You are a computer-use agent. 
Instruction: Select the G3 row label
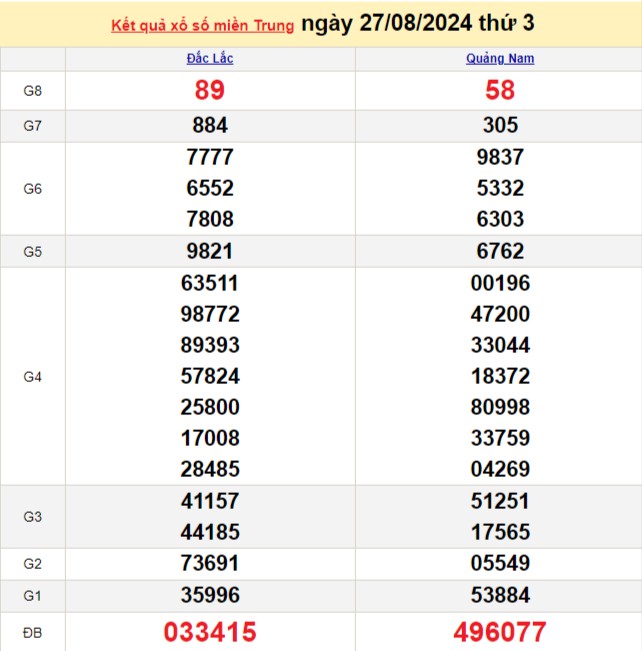click(x=32, y=517)
